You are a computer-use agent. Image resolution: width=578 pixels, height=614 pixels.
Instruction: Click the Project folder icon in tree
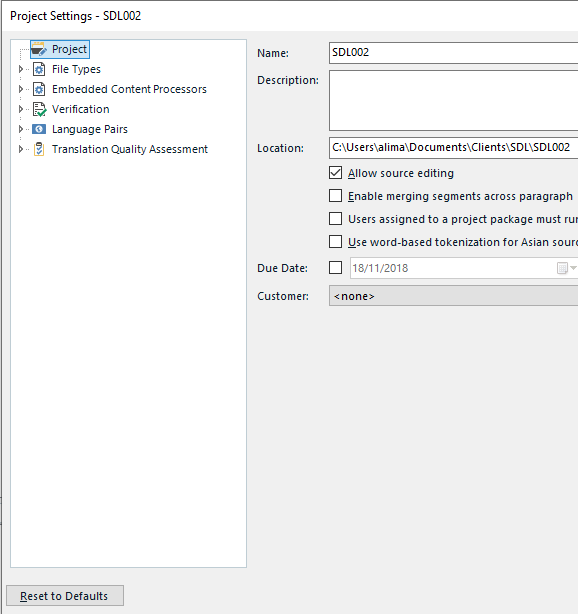click(x=39, y=49)
